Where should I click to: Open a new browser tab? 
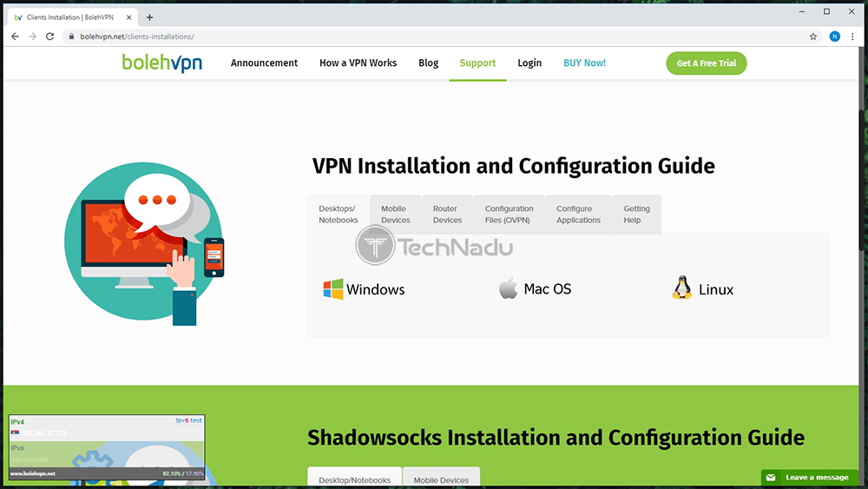tap(149, 17)
